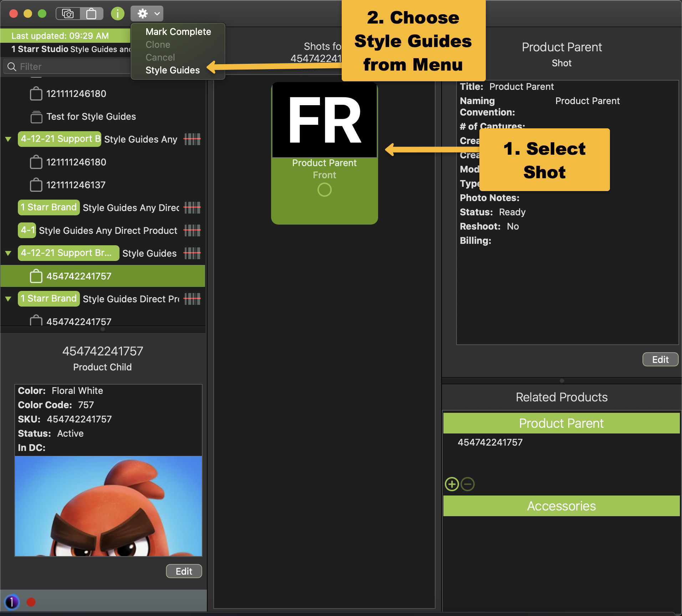Click the camera icon in toolbar
Viewport: 682px width, 616px height.
coord(68,14)
